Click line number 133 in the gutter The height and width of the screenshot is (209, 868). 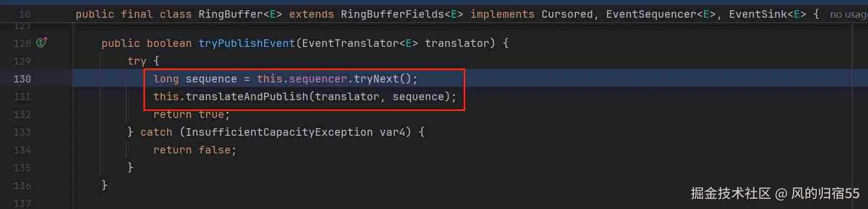point(22,132)
